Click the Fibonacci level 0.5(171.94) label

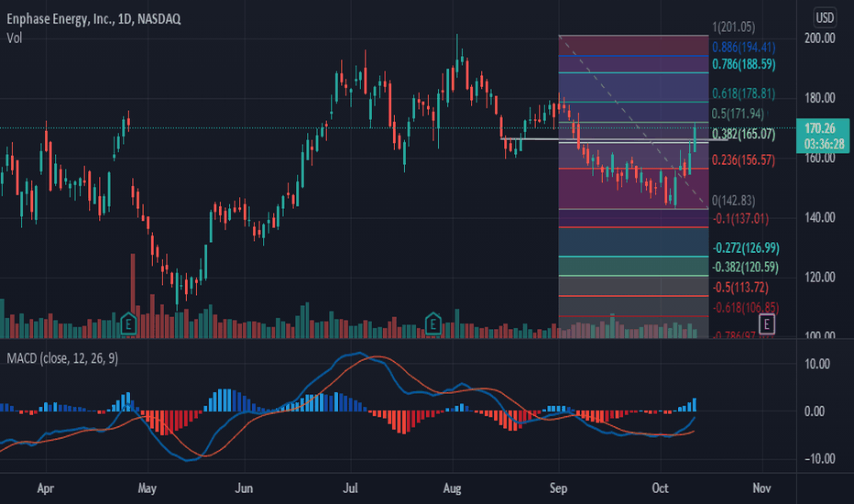coord(738,114)
